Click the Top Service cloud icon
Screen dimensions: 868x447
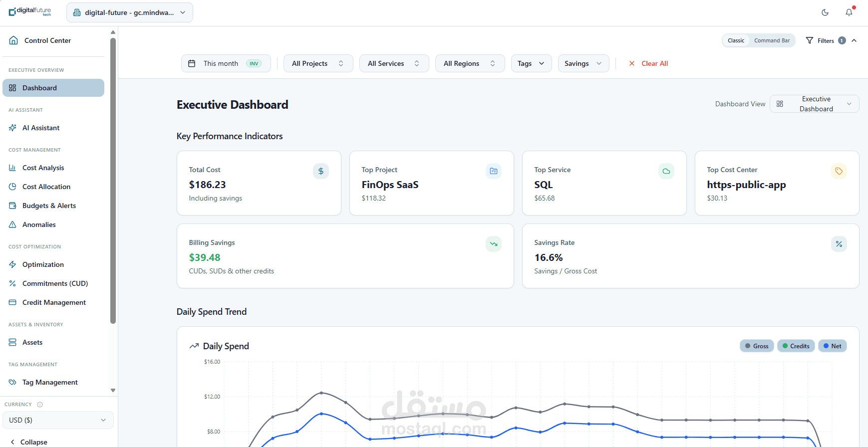pos(666,171)
